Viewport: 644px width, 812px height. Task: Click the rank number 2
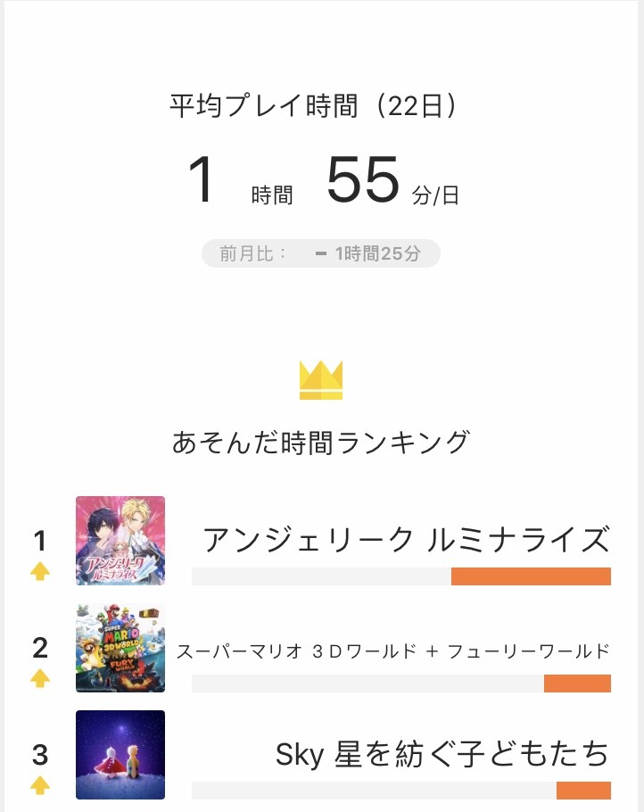coord(40,648)
